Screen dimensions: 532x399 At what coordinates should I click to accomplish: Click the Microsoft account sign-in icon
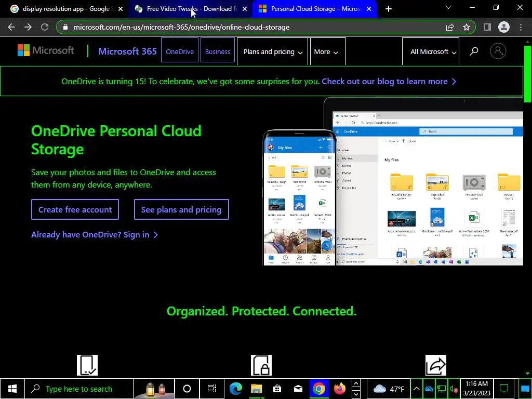click(x=498, y=51)
